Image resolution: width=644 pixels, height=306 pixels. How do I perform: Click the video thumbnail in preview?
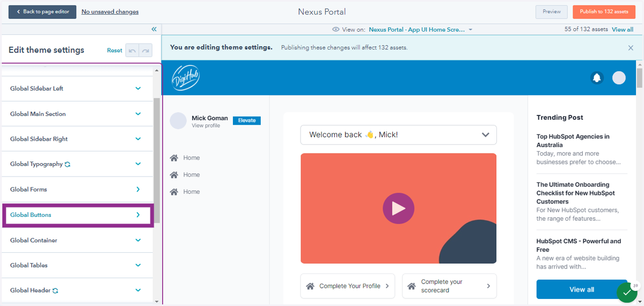tap(398, 208)
